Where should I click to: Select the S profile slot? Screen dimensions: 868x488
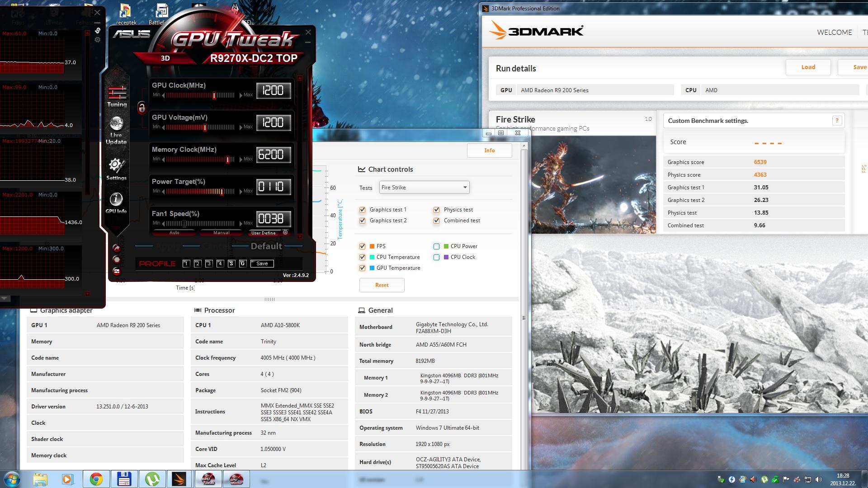point(231,263)
